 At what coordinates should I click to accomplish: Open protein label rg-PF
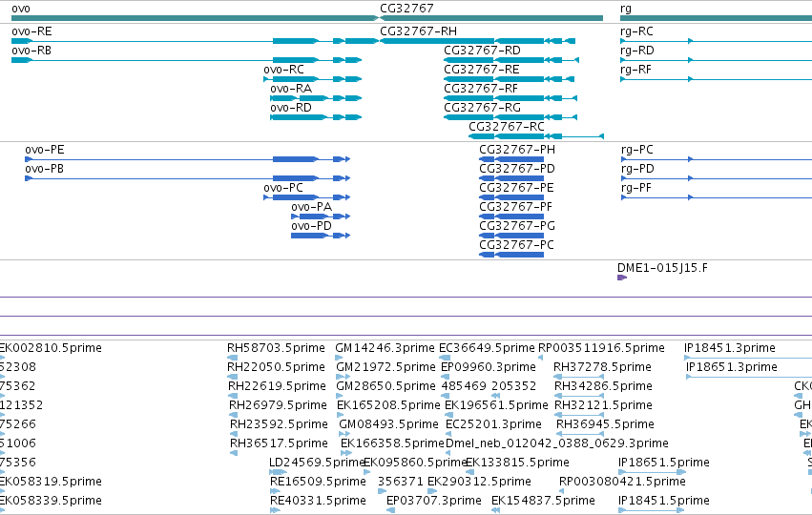coord(635,188)
